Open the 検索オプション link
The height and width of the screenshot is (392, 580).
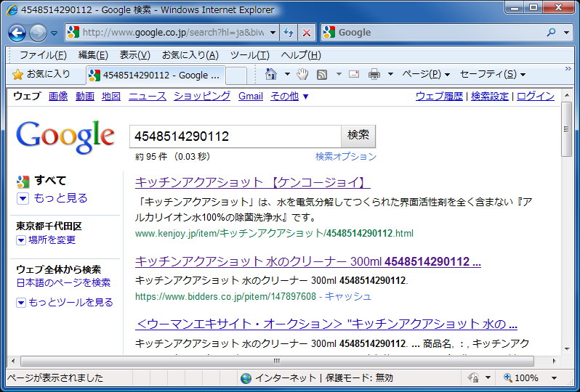pos(346,157)
